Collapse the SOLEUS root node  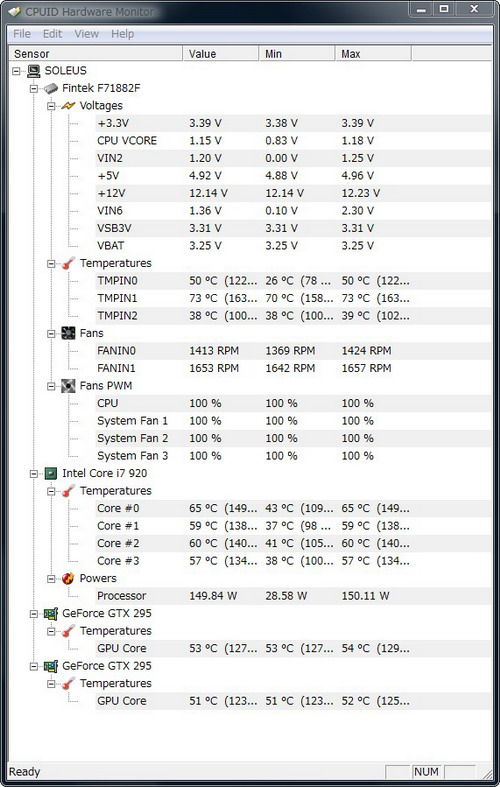16,71
